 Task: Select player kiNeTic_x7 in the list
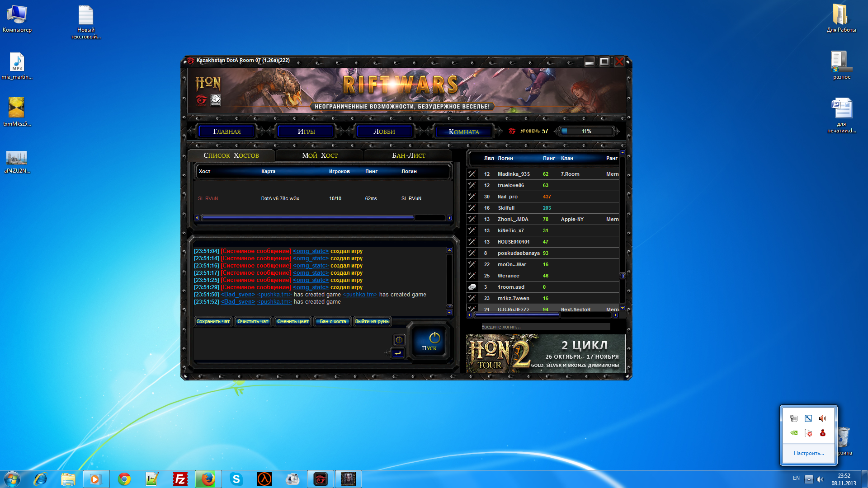tap(542, 230)
